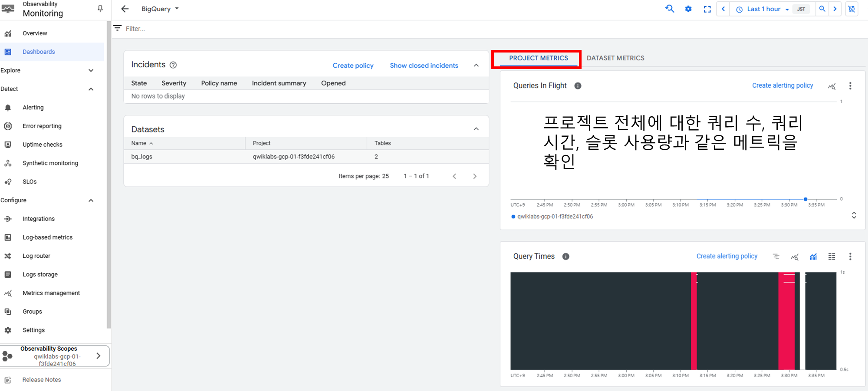Toggle Query Times legend table view

tap(832, 256)
